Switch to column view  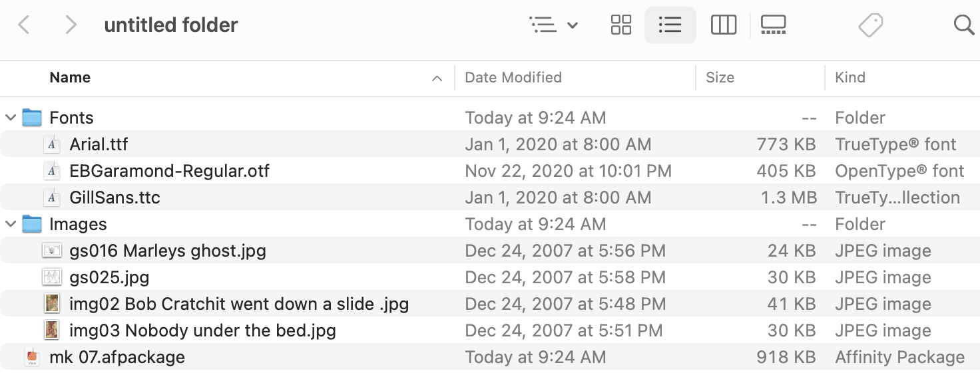click(x=723, y=25)
